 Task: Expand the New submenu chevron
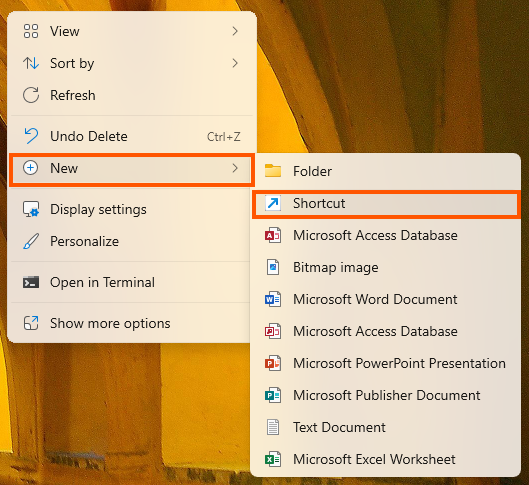tap(235, 168)
